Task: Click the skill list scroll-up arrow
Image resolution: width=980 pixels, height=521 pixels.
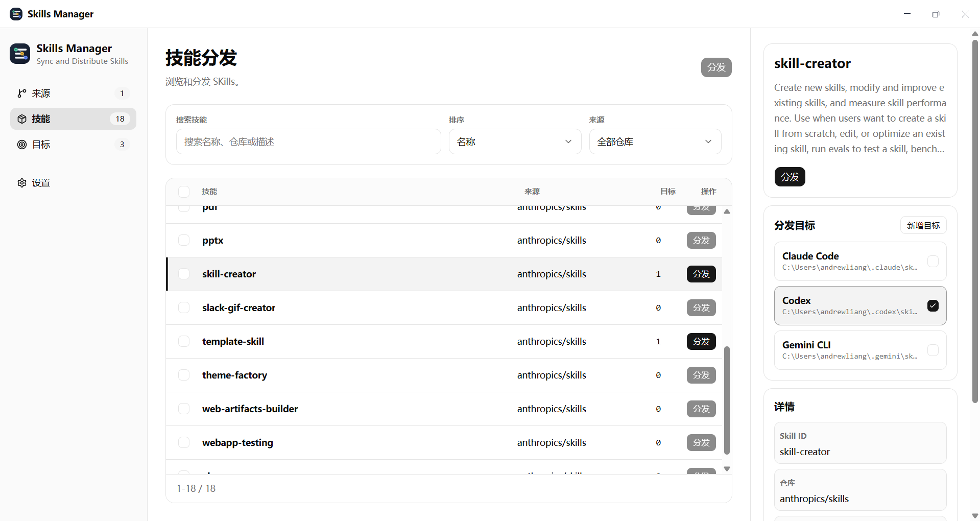Action: pyautogui.click(x=727, y=211)
